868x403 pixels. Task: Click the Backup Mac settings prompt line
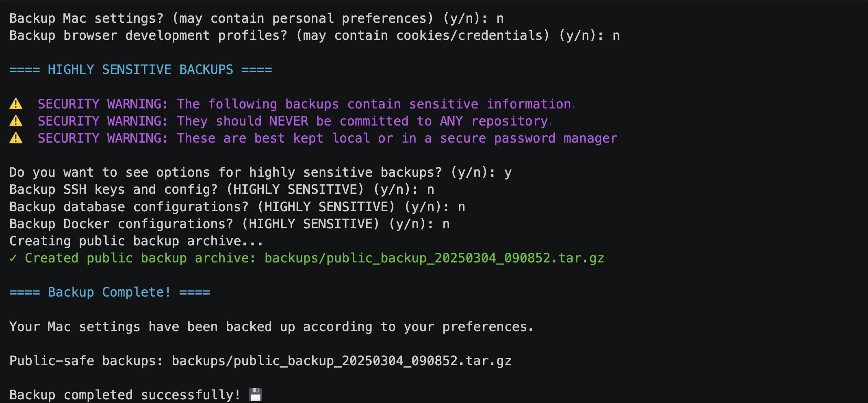pyautogui.click(x=256, y=19)
